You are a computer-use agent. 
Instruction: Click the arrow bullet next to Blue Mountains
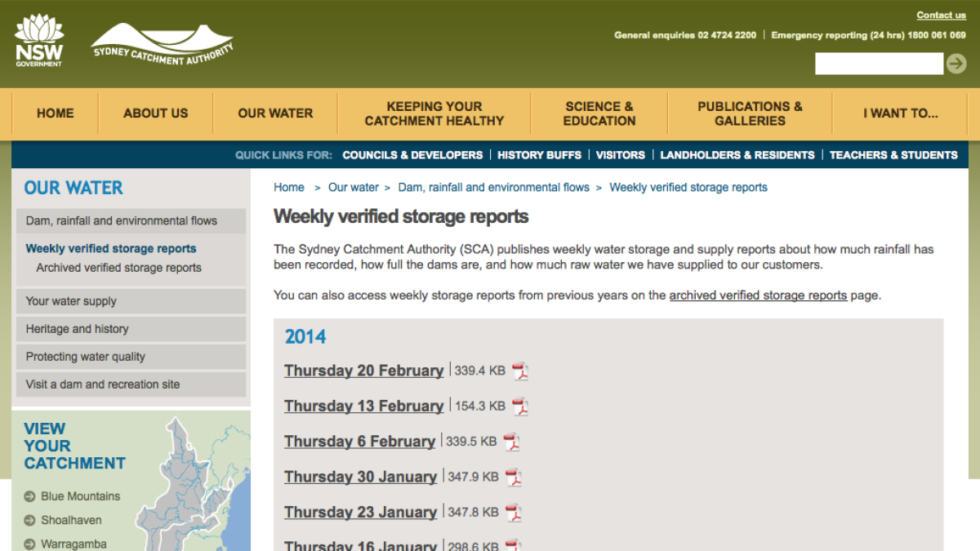(31, 496)
